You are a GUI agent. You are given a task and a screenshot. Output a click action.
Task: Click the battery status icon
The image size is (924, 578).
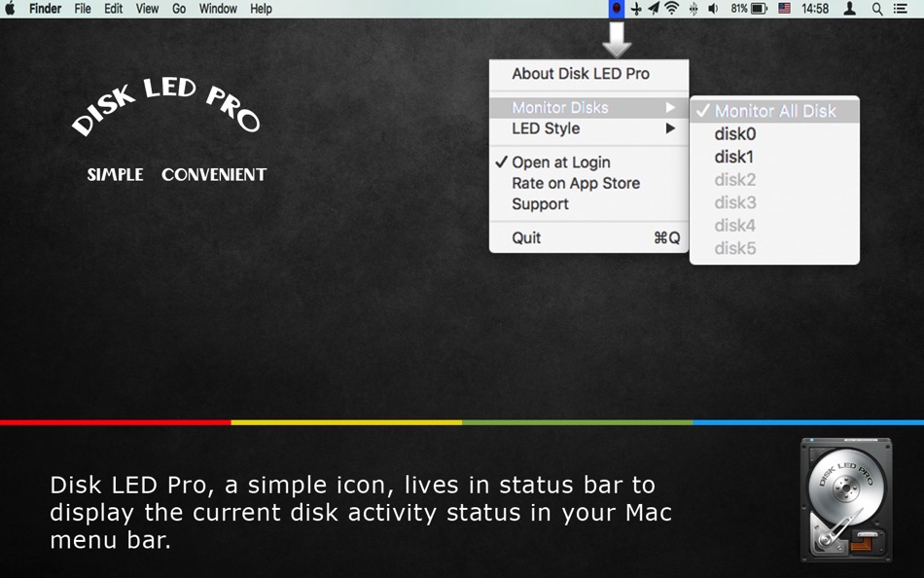tap(759, 9)
